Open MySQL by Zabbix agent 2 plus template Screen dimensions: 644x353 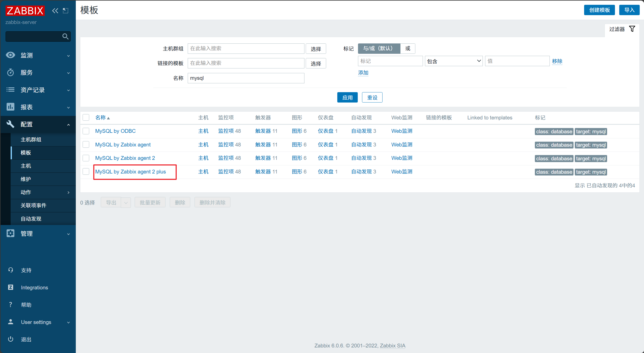pos(130,172)
